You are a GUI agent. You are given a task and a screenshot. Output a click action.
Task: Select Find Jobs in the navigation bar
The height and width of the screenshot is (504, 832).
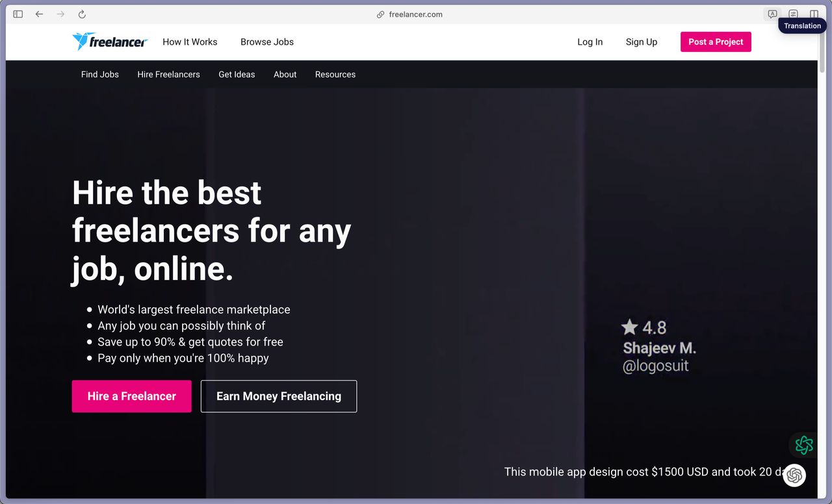pos(100,75)
